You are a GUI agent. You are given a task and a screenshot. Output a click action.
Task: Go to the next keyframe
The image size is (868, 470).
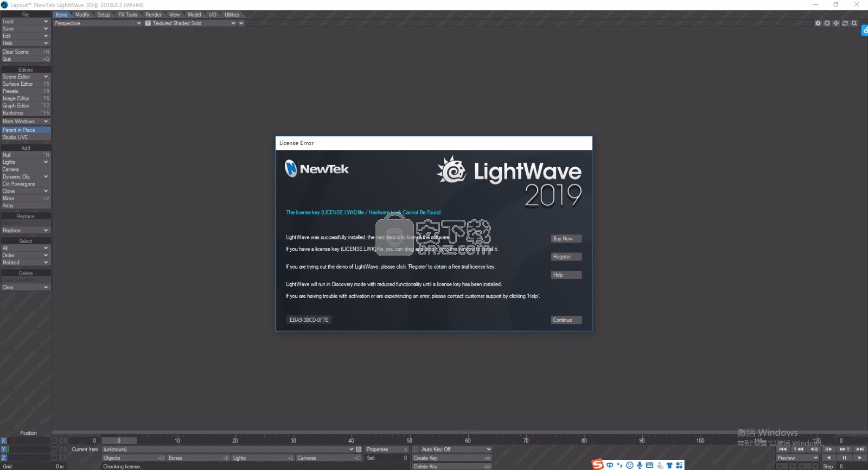[844, 449]
